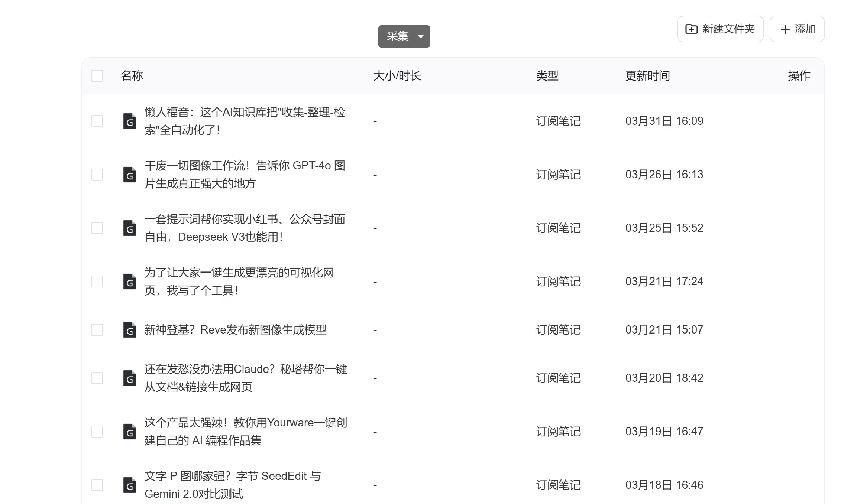Screen dimensions: 841x504
Task: Open the 采集 dropdown
Action: (404, 36)
